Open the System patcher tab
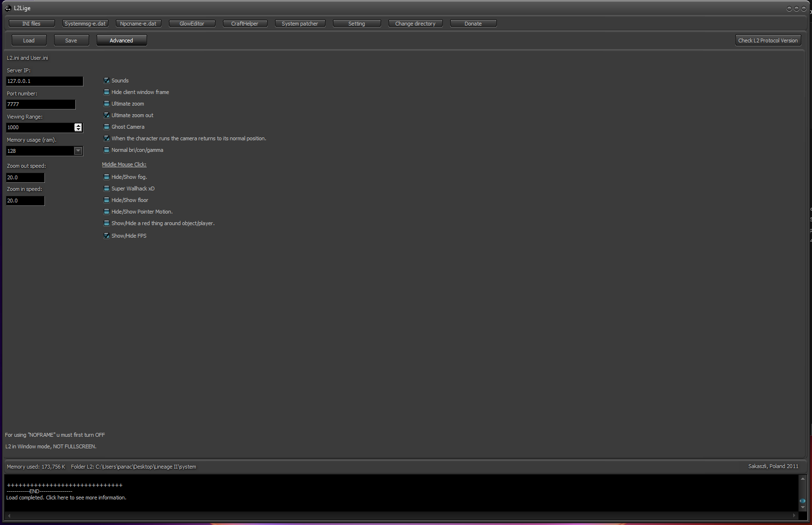Viewport: 812px width, 525px height. [x=300, y=24]
